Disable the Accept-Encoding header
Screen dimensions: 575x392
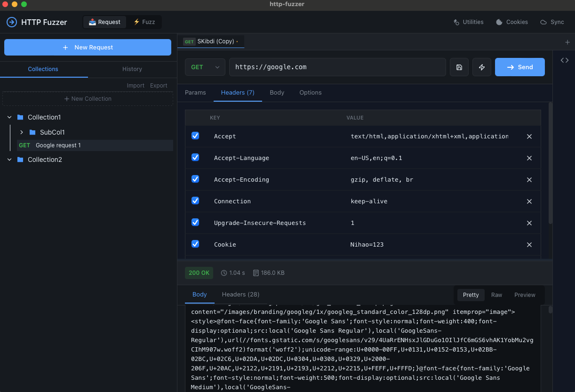click(x=195, y=179)
